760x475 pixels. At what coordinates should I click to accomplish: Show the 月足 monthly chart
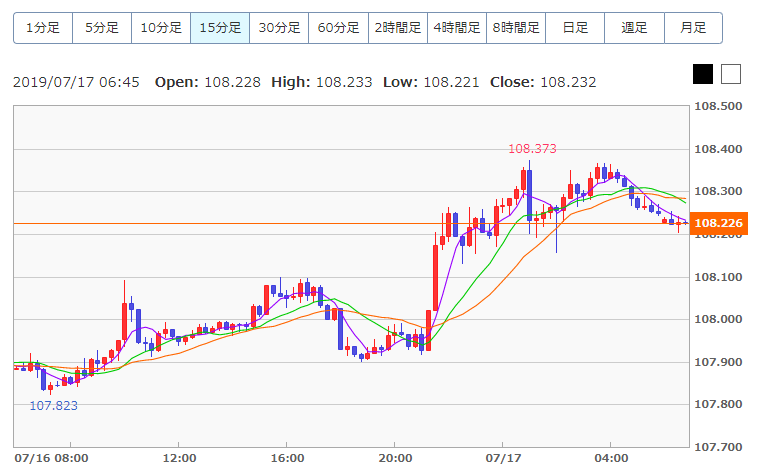(694, 28)
